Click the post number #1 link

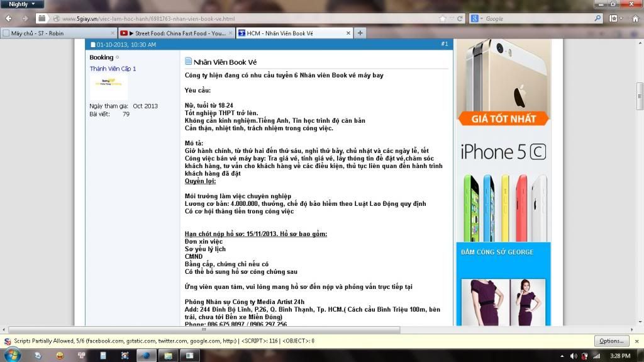click(444, 44)
